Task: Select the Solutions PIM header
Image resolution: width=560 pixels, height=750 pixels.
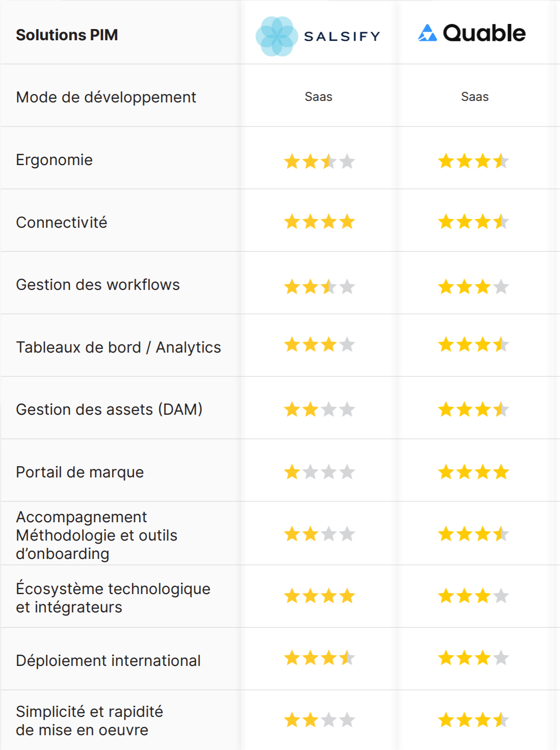Action: [x=67, y=35]
